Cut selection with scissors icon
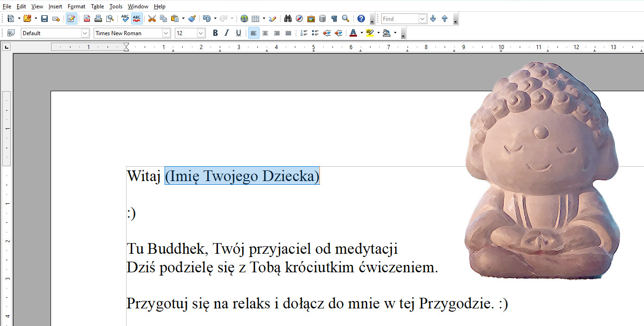This screenshot has height=326, width=644. click(x=152, y=19)
